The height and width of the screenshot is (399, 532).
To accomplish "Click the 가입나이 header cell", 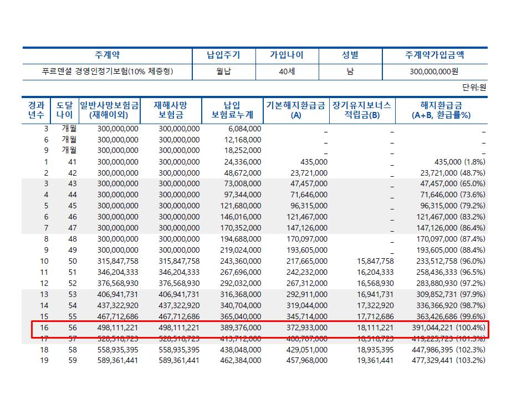I will (287, 55).
